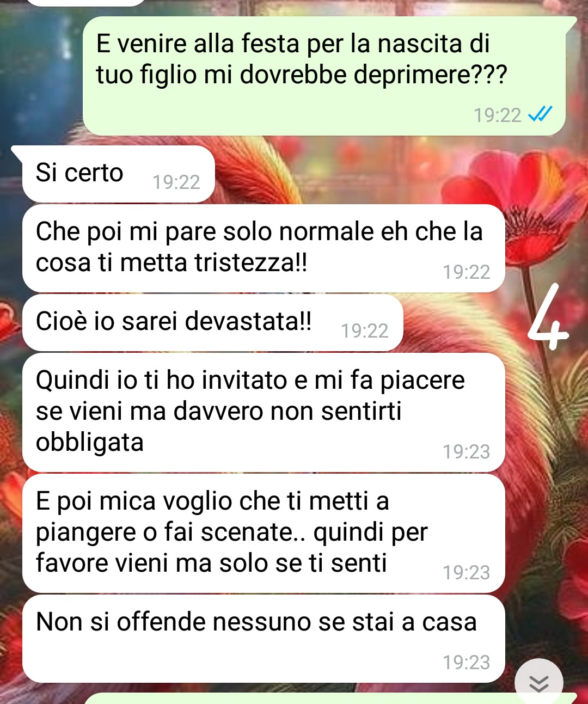
Task: Select the "Si certo" message bubble
Action: click(118, 174)
